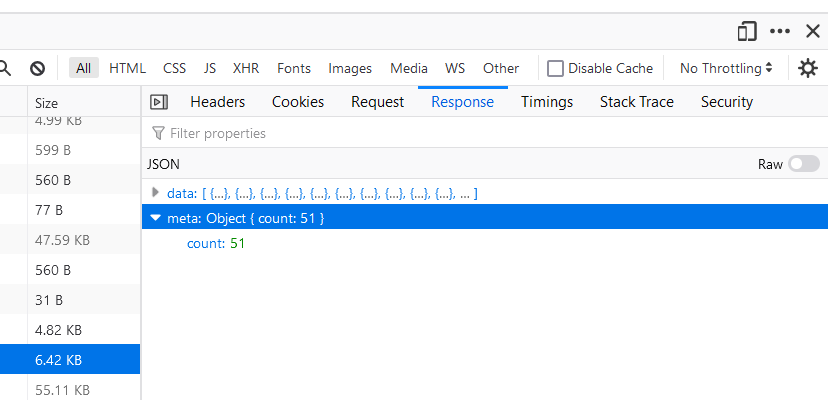Image resolution: width=828 pixels, height=400 pixels.
Task: Click the filter funnel icon
Action: click(x=158, y=133)
